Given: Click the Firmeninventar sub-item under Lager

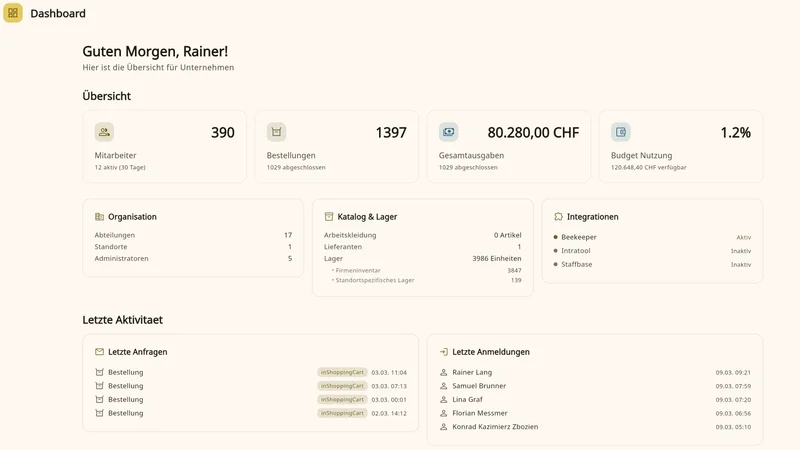Looking at the screenshot, I should pyautogui.click(x=358, y=270).
